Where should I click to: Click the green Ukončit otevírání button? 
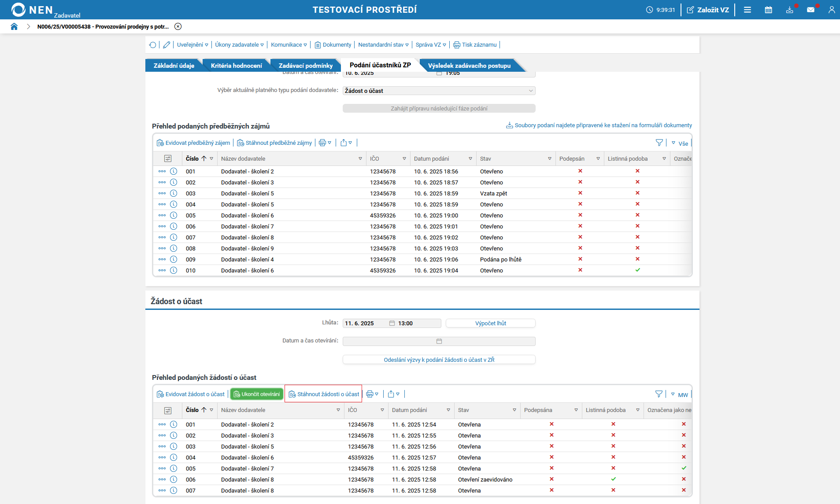257,394
